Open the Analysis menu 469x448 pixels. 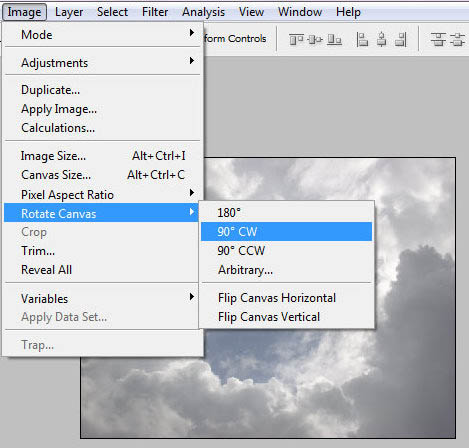tap(203, 12)
